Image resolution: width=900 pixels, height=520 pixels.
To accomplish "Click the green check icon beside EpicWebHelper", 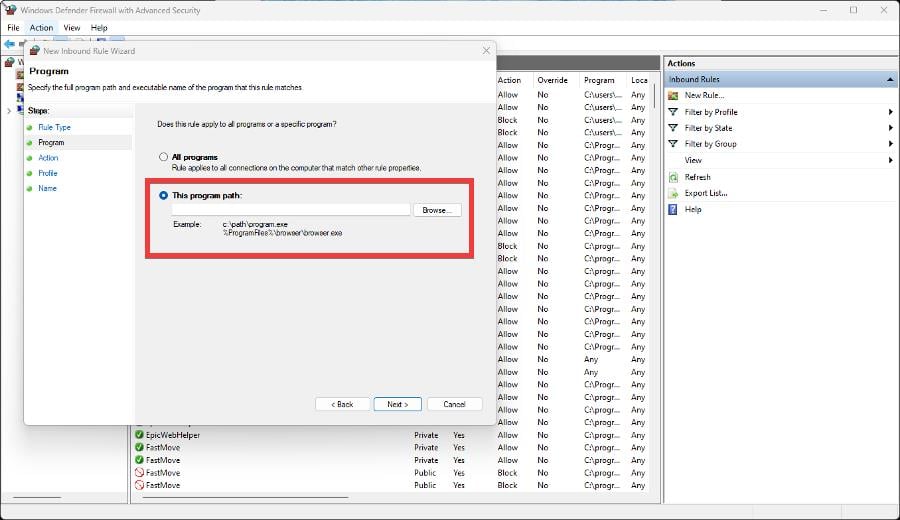I will [x=139, y=434].
